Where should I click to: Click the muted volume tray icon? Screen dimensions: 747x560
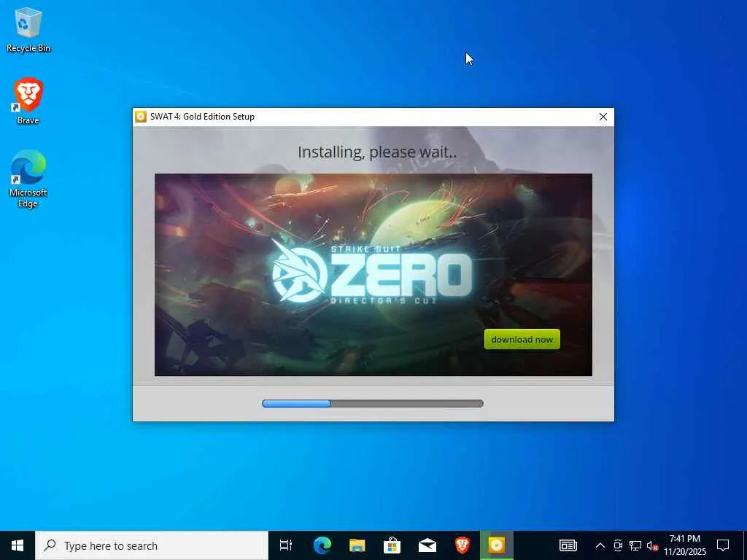tap(652, 545)
